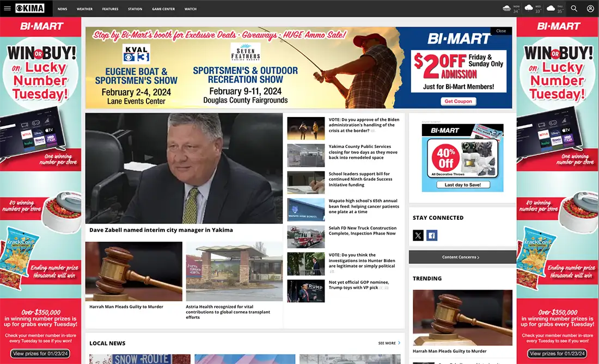Screen dimensions: 599x364
Task: Open Wapato high school bean feed headline
Action: 364,206
